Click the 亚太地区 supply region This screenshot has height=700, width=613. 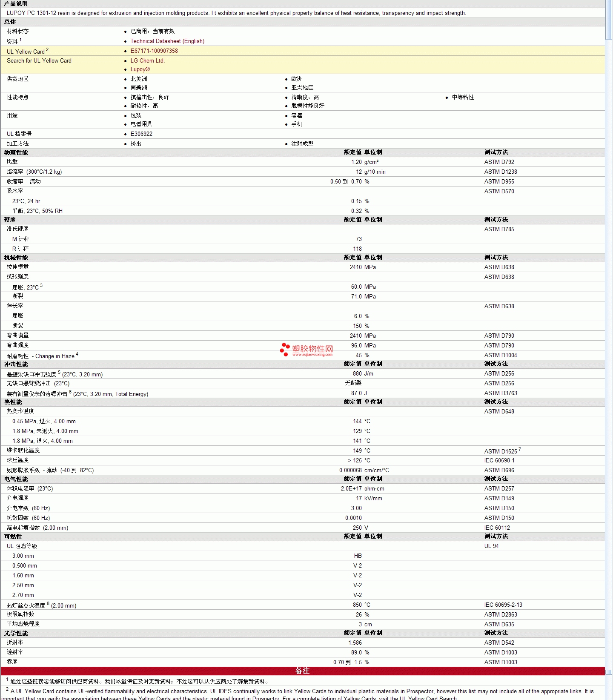302,88
